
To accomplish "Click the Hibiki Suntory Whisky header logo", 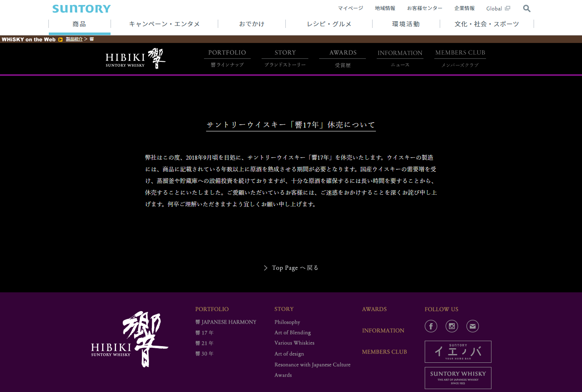I will click(x=136, y=58).
